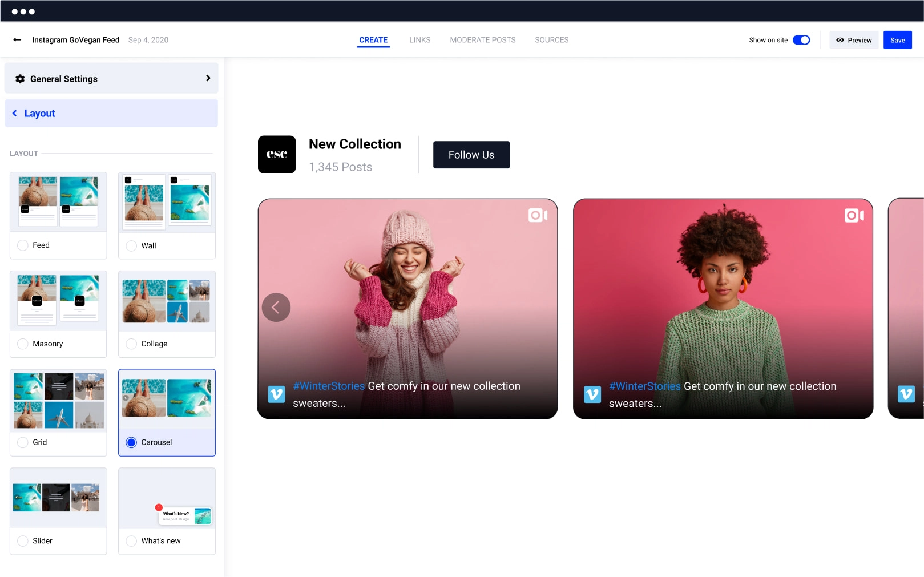Image resolution: width=924 pixels, height=577 pixels.
Task: Open the Sources tab
Action: click(551, 40)
